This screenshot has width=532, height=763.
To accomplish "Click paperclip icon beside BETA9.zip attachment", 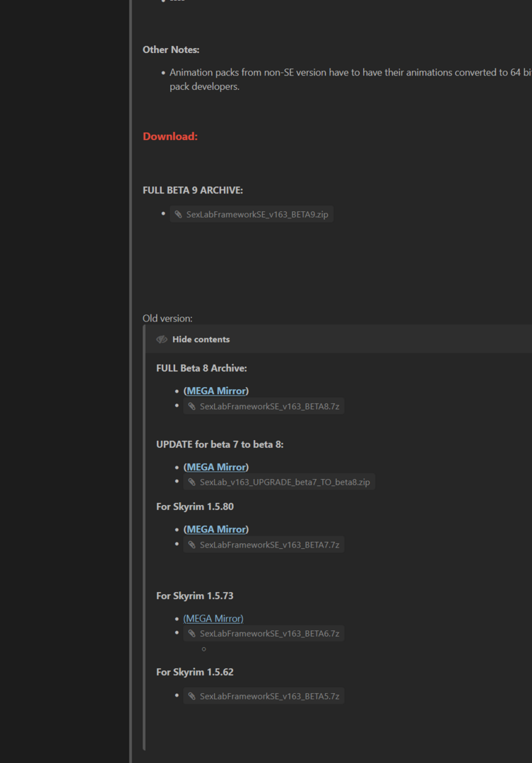I will (x=179, y=214).
